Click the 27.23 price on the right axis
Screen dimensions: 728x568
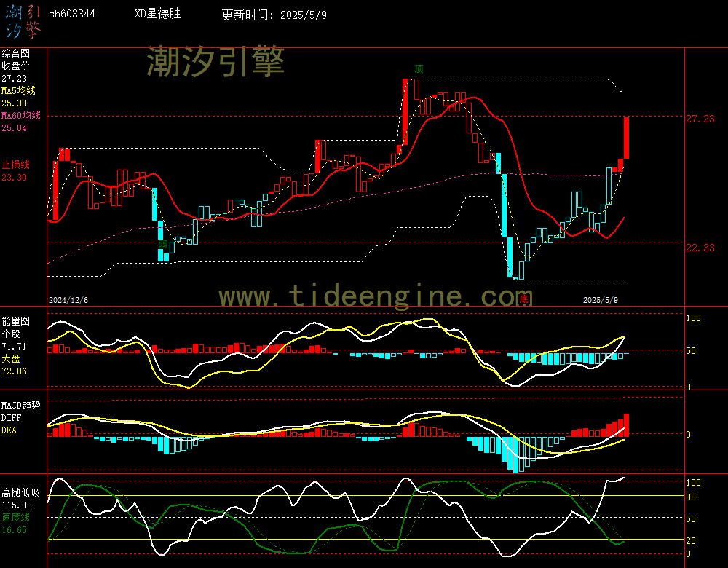(700, 119)
